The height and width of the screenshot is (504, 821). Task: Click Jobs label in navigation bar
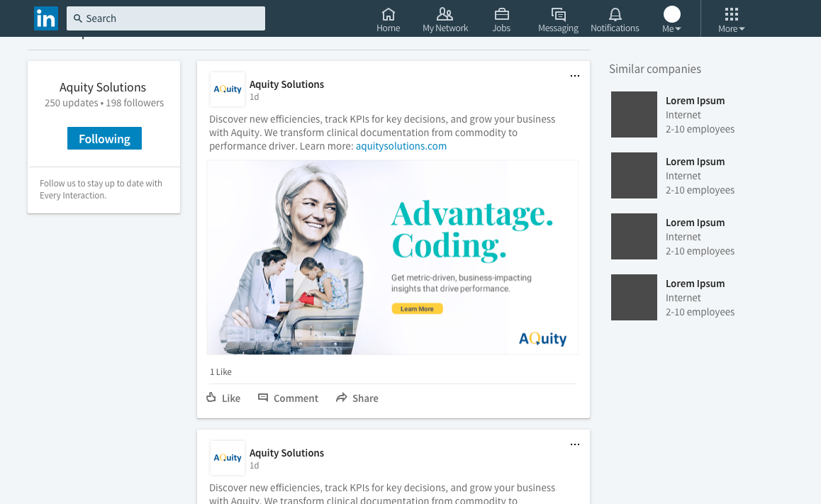coord(501,28)
